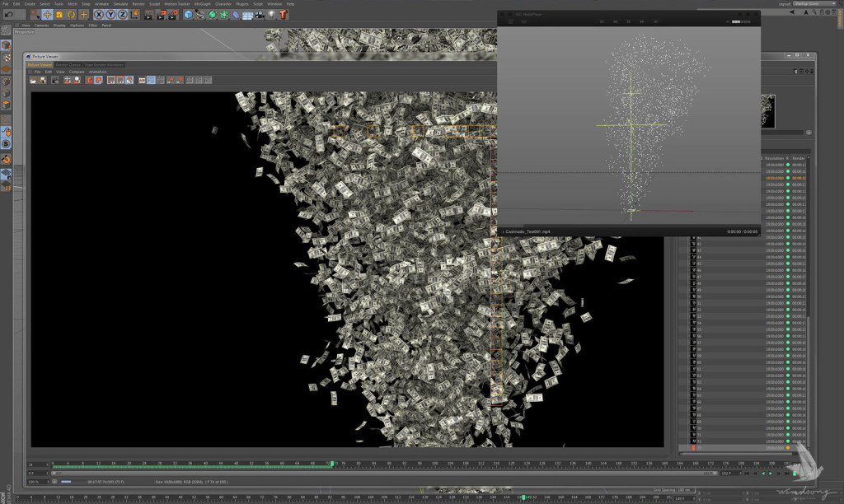Open the Layout dropdown (Startup)
Screen dimensions: 844x504
point(816,4)
